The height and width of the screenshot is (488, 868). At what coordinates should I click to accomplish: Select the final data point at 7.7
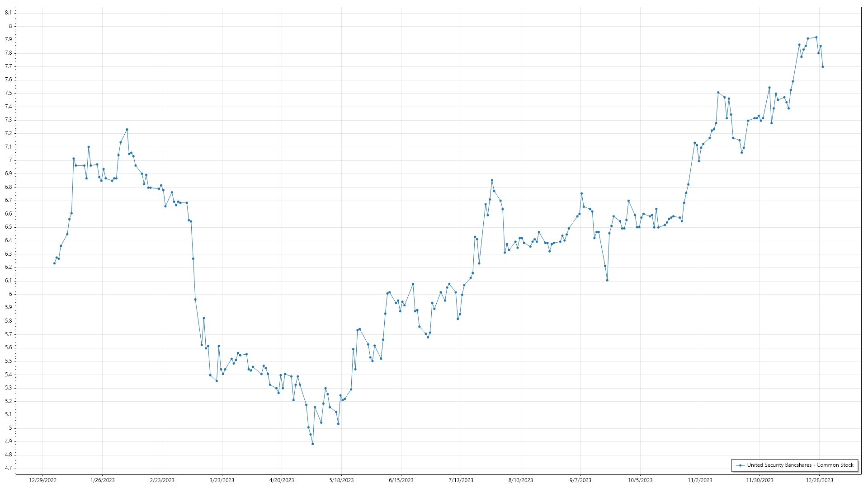[x=822, y=67]
